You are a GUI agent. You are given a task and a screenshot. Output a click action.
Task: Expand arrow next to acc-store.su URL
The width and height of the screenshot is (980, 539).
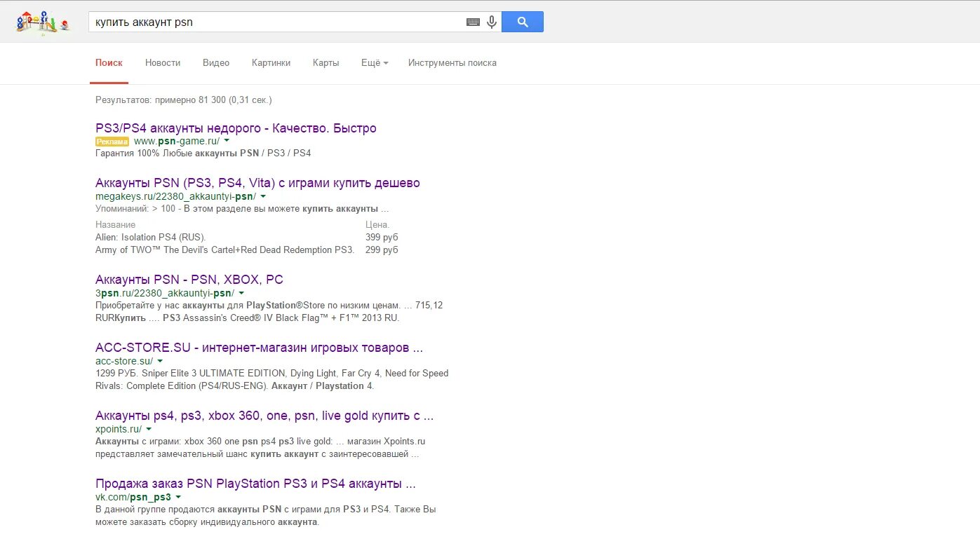160,361
